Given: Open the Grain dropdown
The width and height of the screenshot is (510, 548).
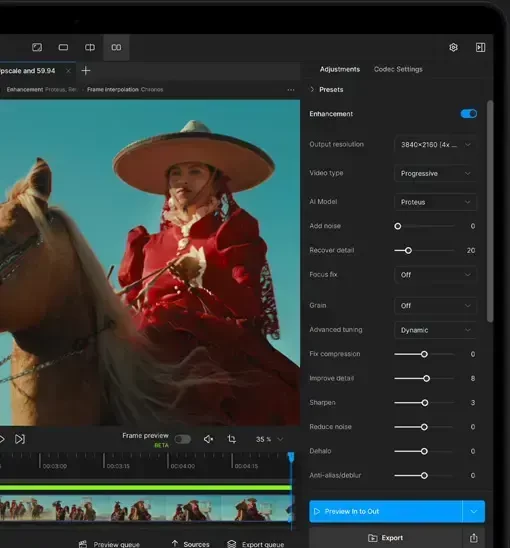Looking at the screenshot, I should pyautogui.click(x=435, y=305).
